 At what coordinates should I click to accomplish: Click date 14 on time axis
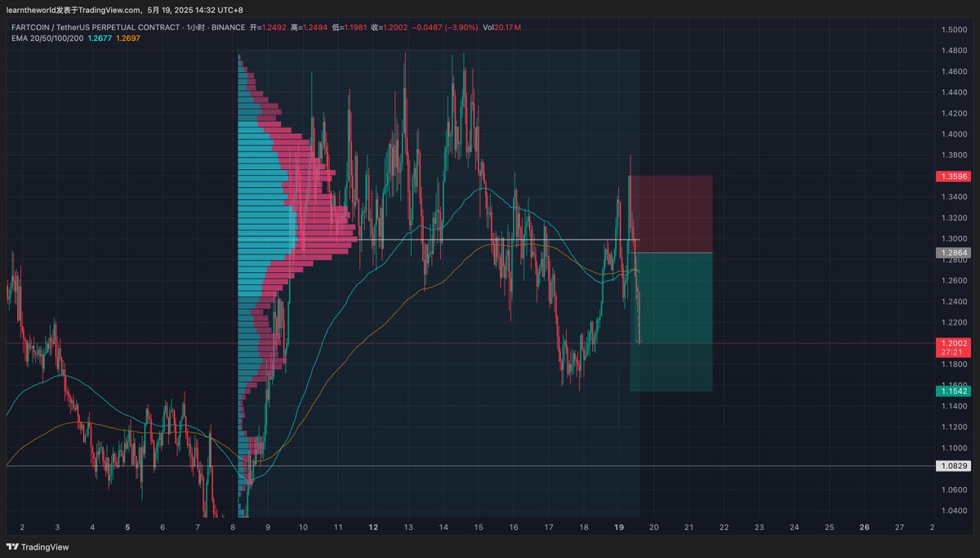(443, 528)
